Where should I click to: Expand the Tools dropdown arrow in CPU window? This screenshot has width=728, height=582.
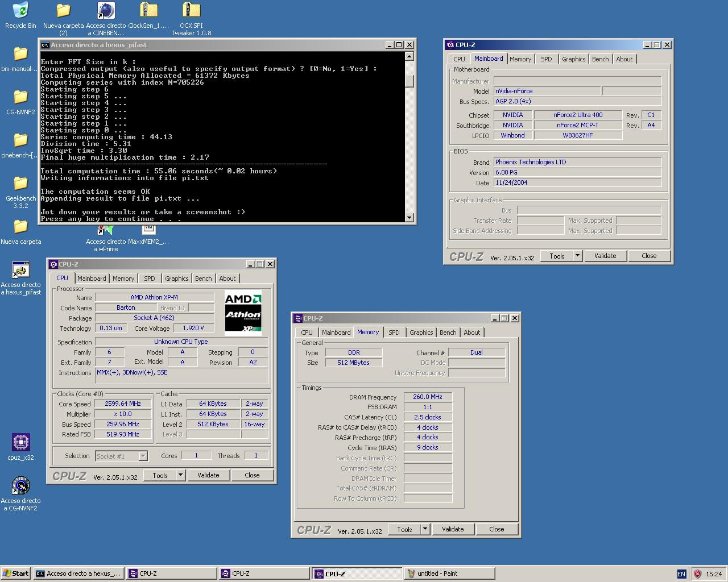click(180, 475)
